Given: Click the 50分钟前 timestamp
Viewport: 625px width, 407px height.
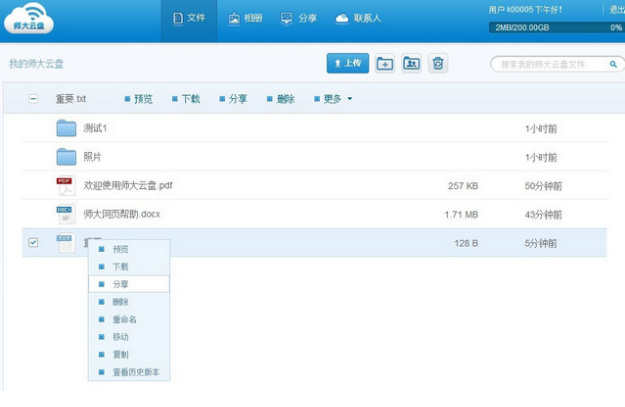Looking at the screenshot, I should 543,186.
